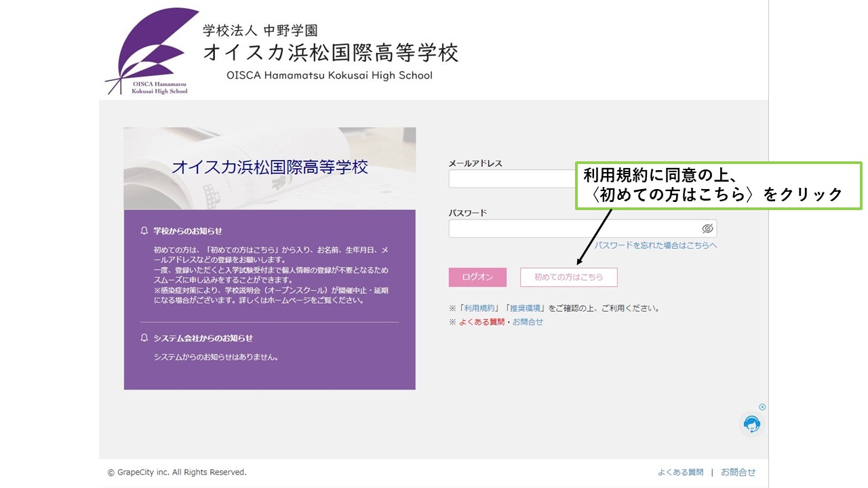
Task: Click the OISCA Hamamatsu school logo
Action: coord(153,52)
